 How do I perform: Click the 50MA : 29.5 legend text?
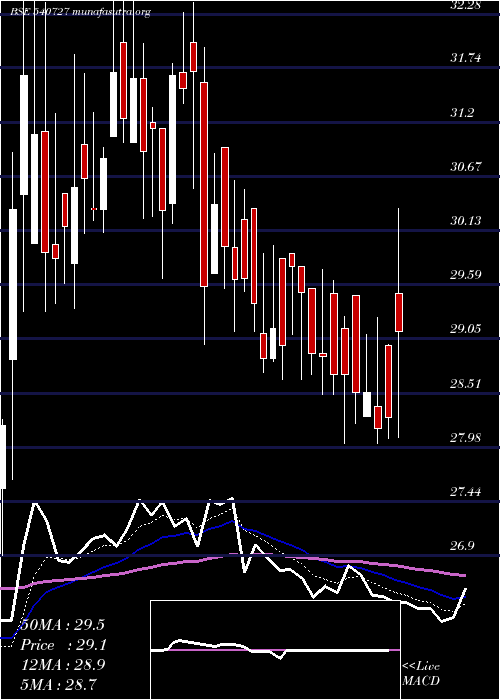(63, 625)
